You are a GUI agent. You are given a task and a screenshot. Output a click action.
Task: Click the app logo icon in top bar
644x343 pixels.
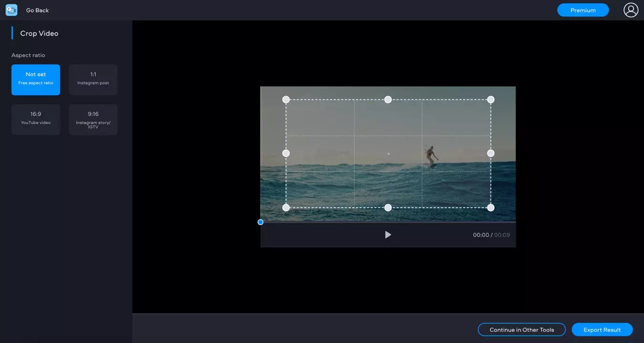click(11, 10)
